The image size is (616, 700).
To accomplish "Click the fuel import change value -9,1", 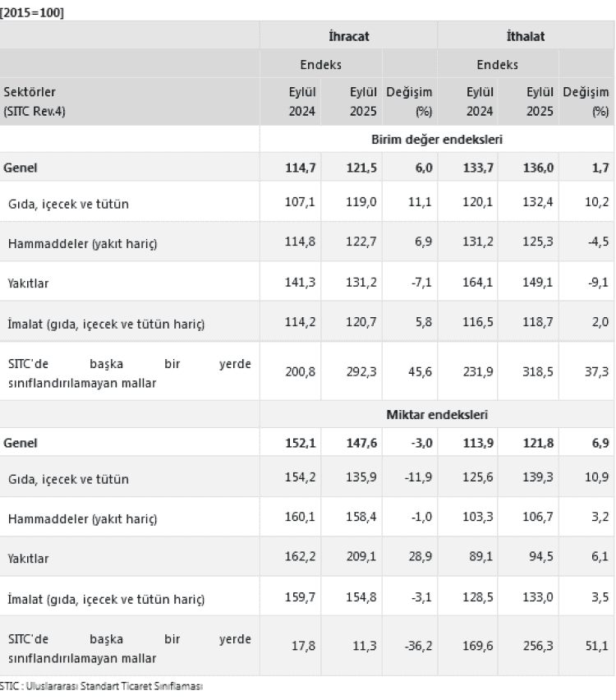I will coord(595,283).
